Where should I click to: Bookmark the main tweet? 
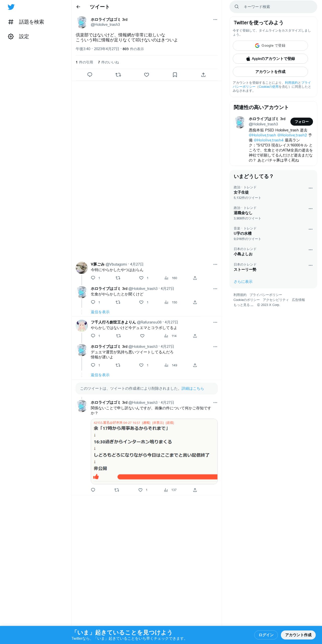[175, 75]
